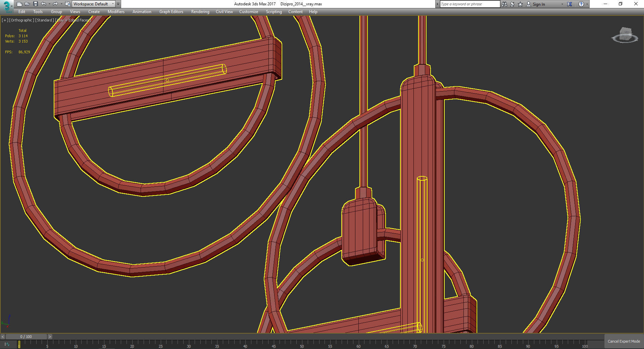This screenshot has height=349, width=644.
Task: Click the Verts count 3 153 statistic
Action: point(23,41)
